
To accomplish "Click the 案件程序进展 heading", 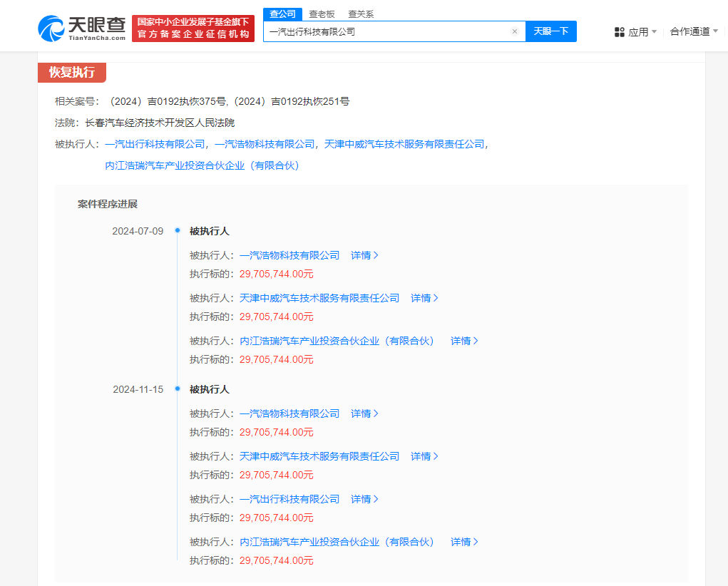I will pos(108,205).
